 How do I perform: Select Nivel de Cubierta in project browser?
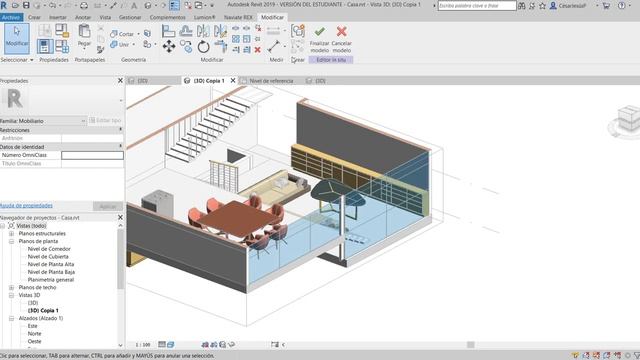pyautogui.click(x=48, y=257)
